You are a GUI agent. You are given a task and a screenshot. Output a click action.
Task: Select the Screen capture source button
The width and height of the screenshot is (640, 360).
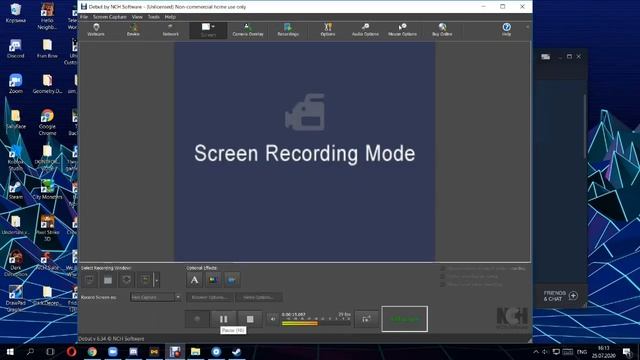point(208,30)
